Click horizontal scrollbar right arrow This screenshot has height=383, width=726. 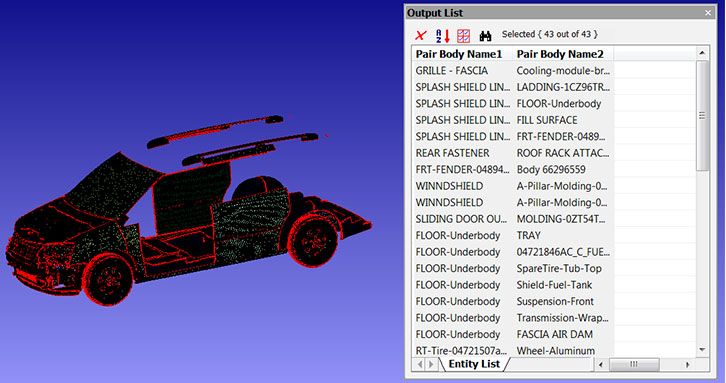pyautogui.click(x=688, y=364)
